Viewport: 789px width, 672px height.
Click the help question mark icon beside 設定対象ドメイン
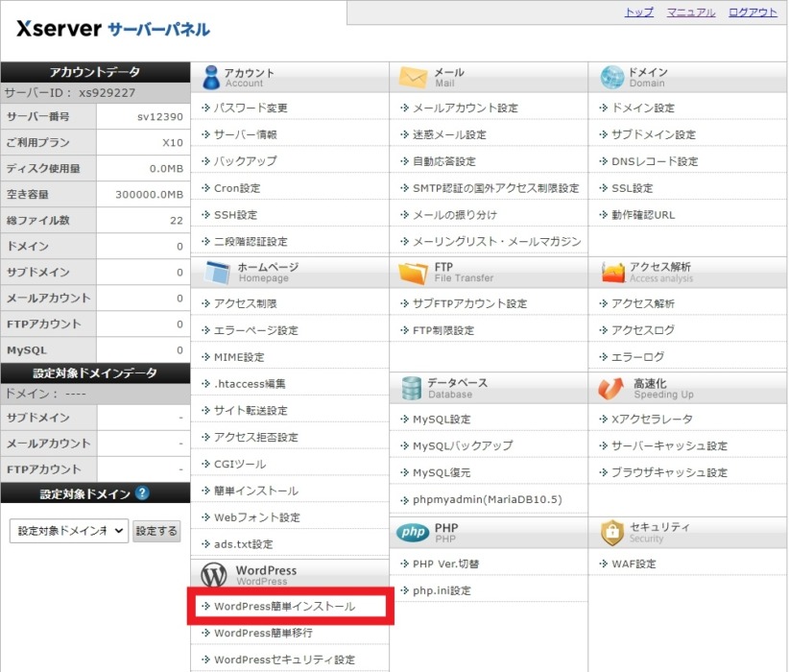pos(142,492)
